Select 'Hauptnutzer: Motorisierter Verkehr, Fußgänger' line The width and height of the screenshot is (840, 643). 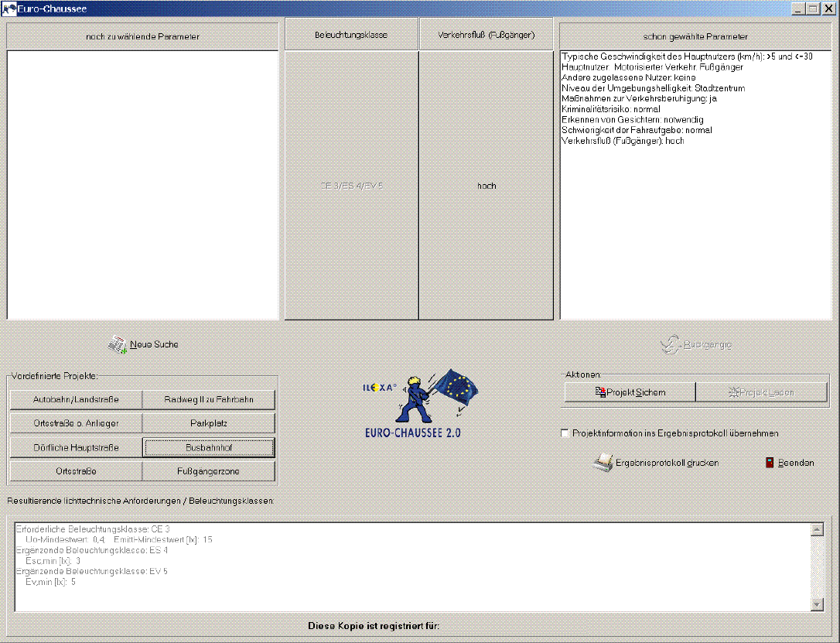click(652, 67)
